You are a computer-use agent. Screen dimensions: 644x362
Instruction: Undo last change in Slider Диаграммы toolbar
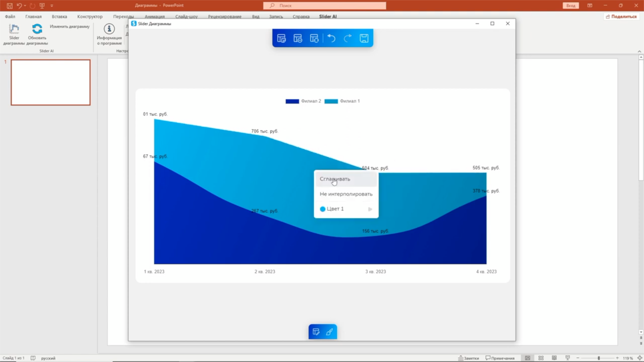point(332,38)
